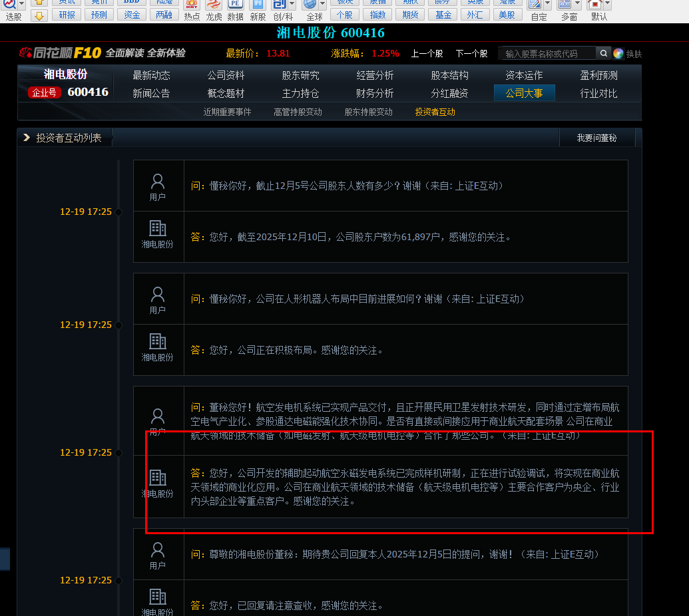Expand the 全球 dropdown arrow
The image size is (689, 616).
tap(322, 5)
